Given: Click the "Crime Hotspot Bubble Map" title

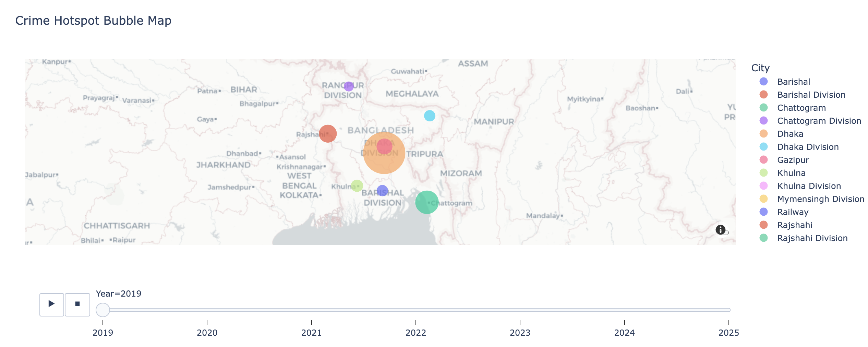Looking at the screenshot, I should coord(93,21).
